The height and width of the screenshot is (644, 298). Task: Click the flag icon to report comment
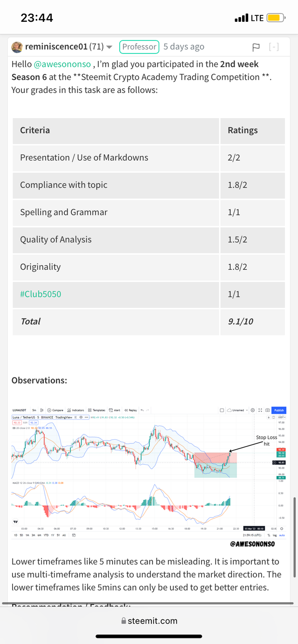256,47
